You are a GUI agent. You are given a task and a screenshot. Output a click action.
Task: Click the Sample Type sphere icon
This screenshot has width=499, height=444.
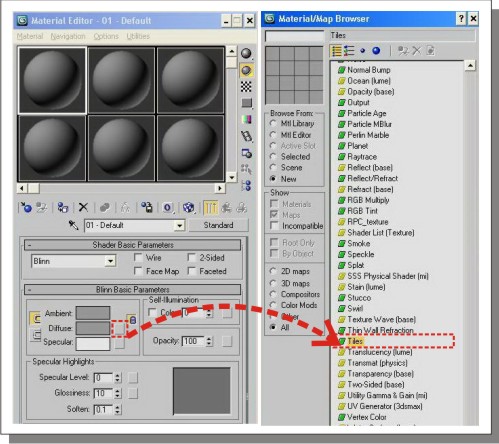pos(246,53)
